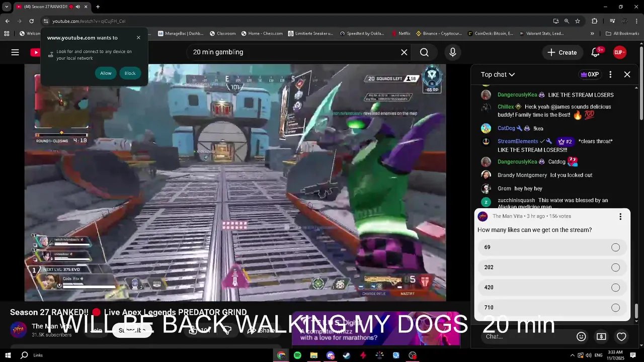644x362 pixels.
Task: Vote 69 in the likes poll
Action: pyautogui.click(x=552, y=247)
